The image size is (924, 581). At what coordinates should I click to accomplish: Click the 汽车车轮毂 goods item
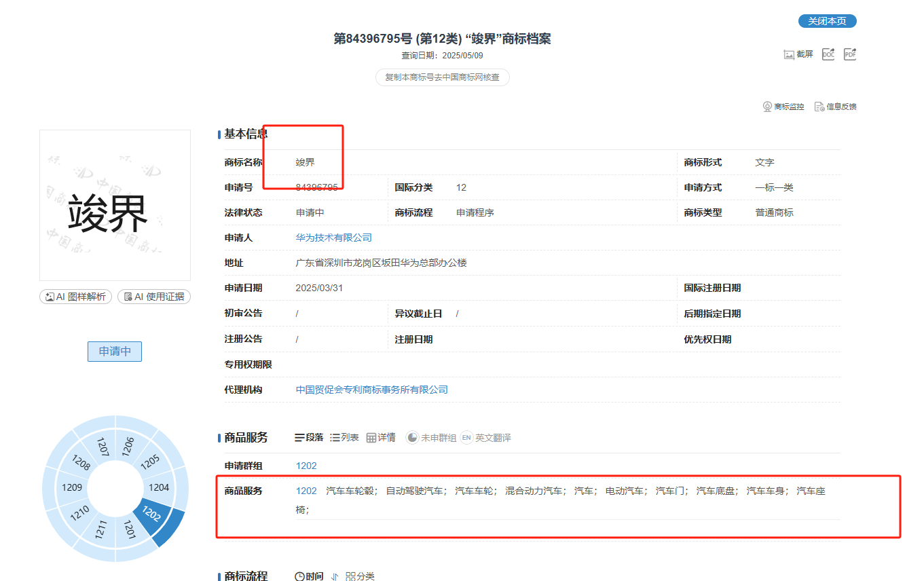click(x=350, y=491)
